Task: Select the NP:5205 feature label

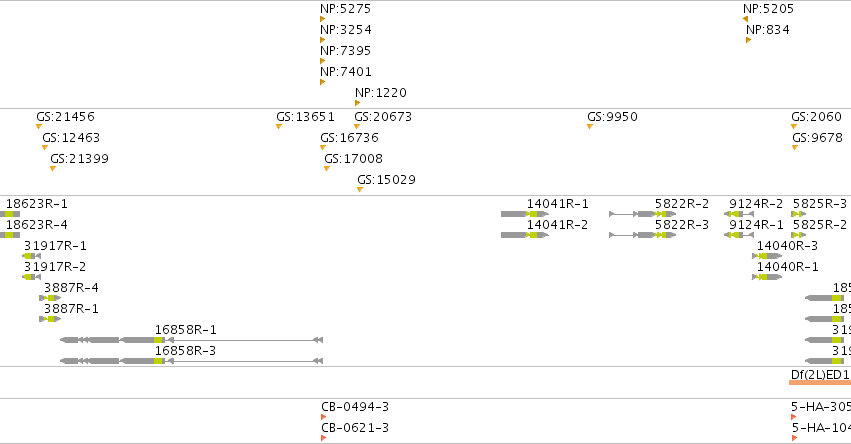Action: [768, 9]
